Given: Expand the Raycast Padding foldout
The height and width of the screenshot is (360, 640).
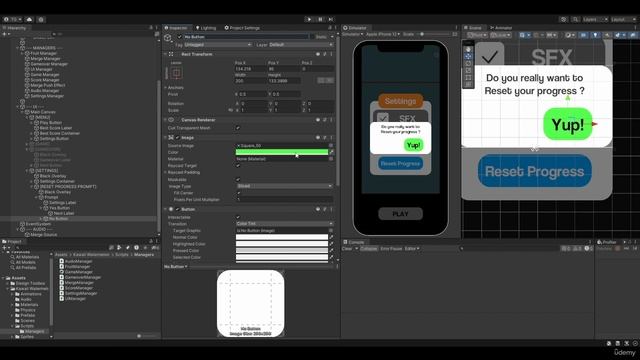Looking at the screenshot, I should pyautogui.click(x=166, y=172).
